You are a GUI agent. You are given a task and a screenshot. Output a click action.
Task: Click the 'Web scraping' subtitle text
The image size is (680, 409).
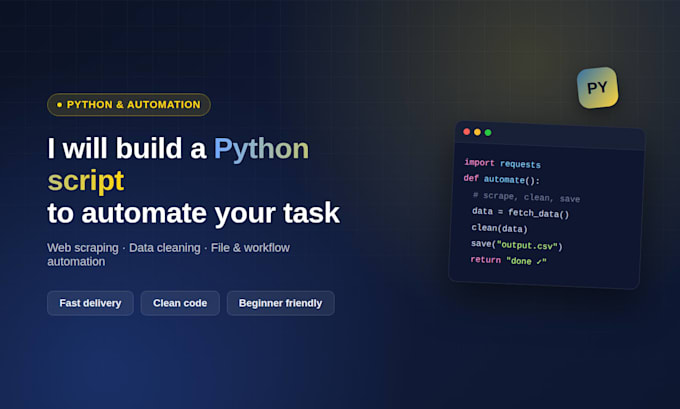click(83, 248)
